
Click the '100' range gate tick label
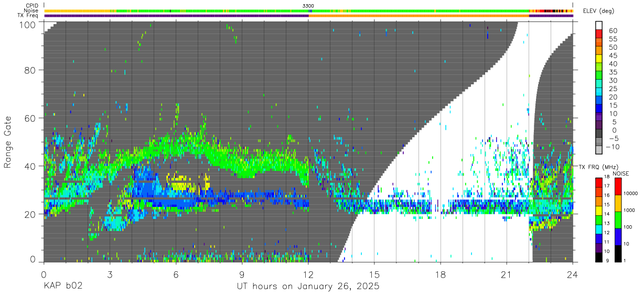[28, 24]
